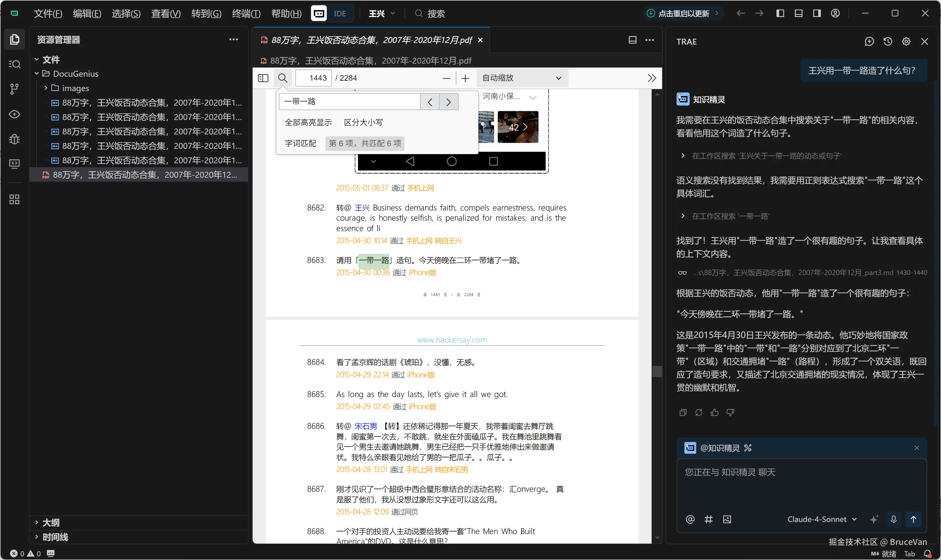Toggle the primary sidebar layout icon
This screenshot has width=941, height=560.
coord(780,13)
